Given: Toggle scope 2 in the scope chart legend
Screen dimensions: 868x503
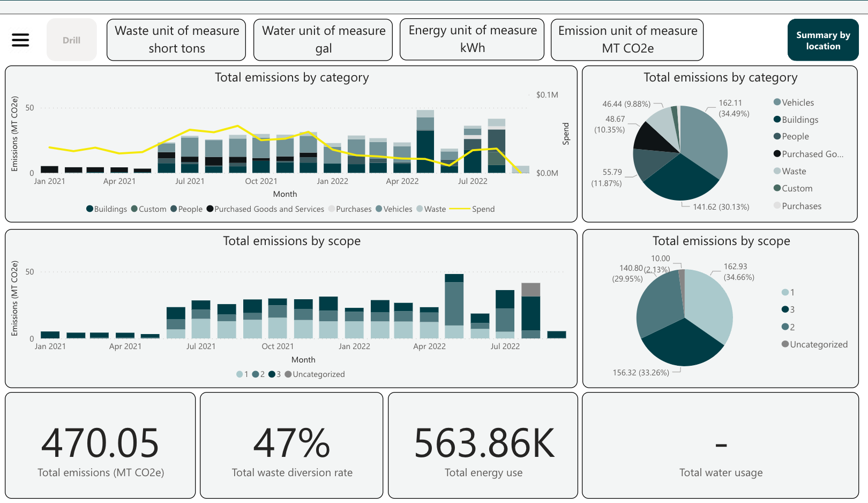Looking at the screenshot, I should click(x=255, y=374).
